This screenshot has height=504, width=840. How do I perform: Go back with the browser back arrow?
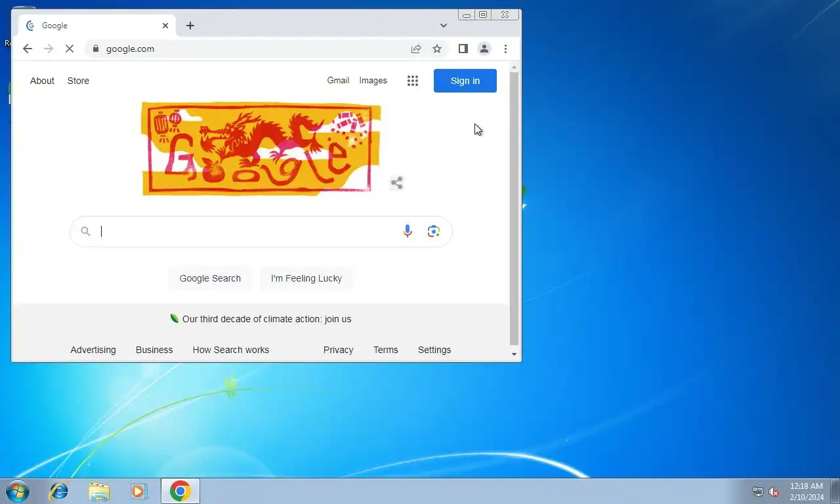pos(27,49)
